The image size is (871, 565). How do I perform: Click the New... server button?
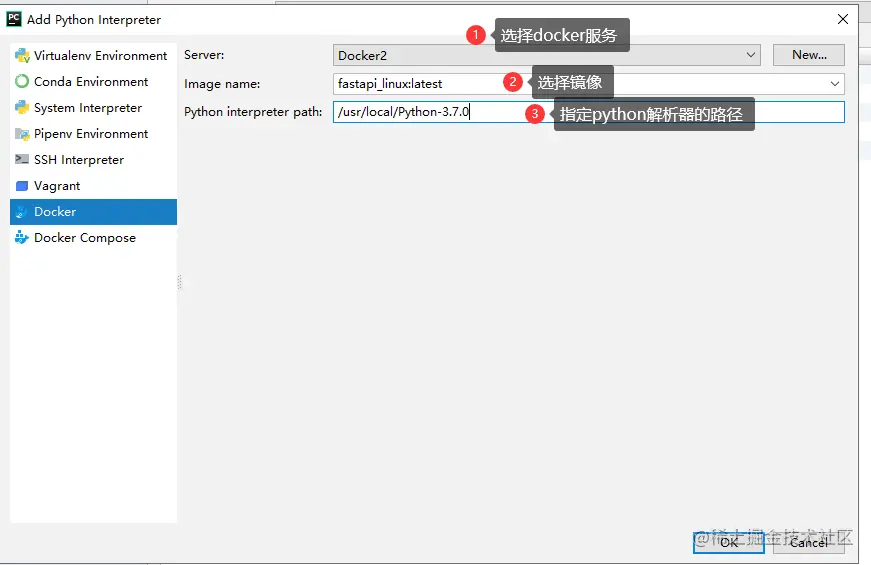click(809, 55)
